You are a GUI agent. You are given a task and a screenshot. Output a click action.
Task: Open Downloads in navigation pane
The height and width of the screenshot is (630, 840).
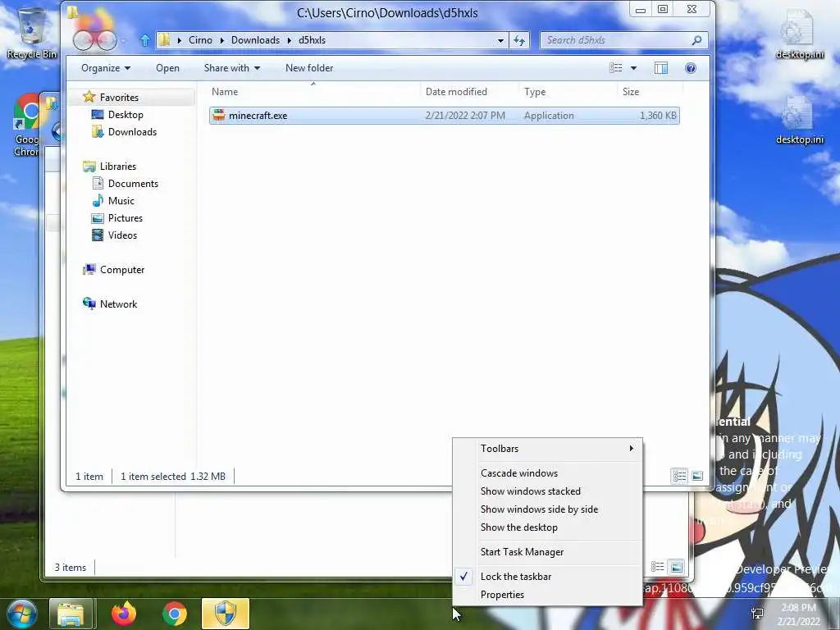[x=132, y=132]
